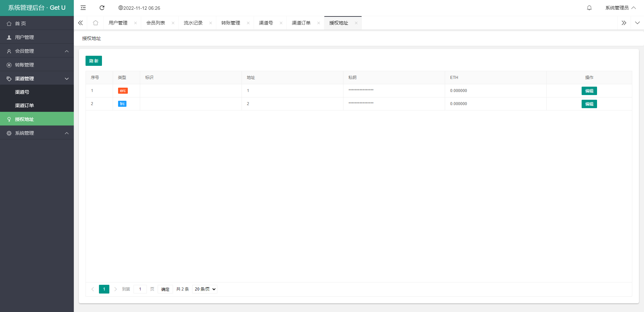The width and height of the screenshot is (644, 312).
Task: Expand the 系统管理 sidebar menu
Action: (x=37, y=133)
